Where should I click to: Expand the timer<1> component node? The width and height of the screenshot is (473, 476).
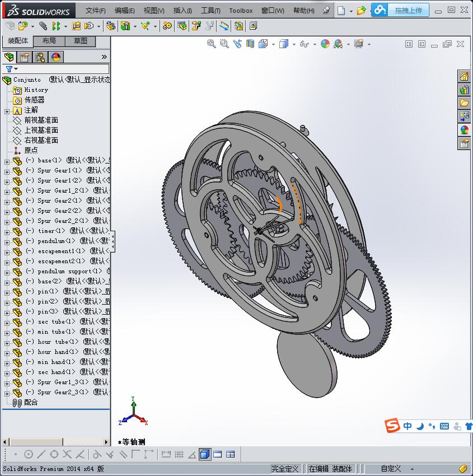click(7, 232)
